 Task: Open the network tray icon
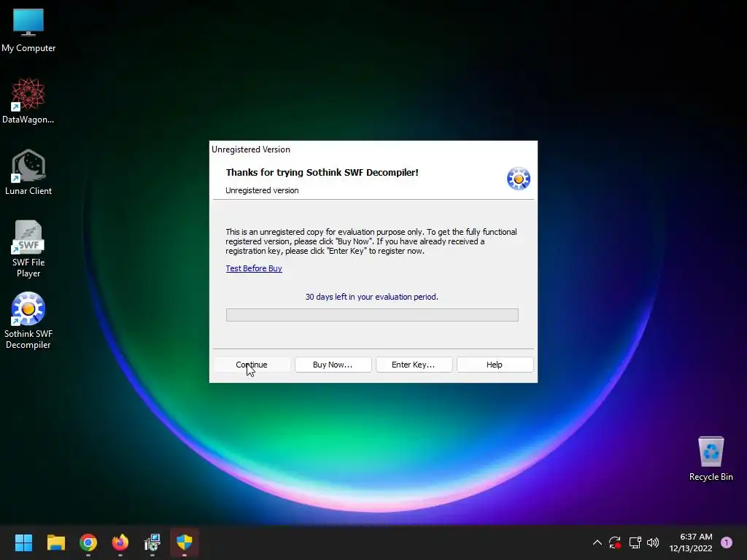pos(635,542)
